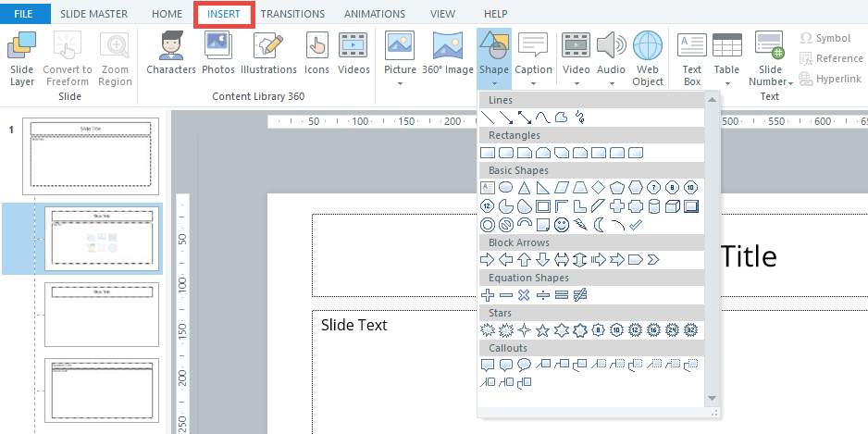
Task: Browse Icons in Content Library 360
Action: click(316, 53)
